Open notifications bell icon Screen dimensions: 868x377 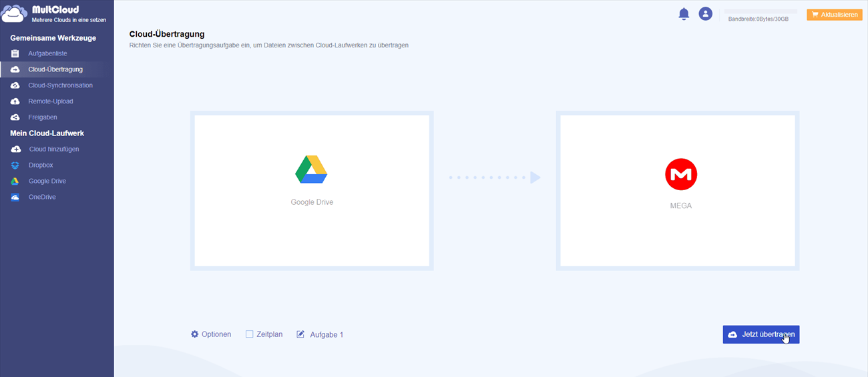pyautogui.click(x=684, y=14)
